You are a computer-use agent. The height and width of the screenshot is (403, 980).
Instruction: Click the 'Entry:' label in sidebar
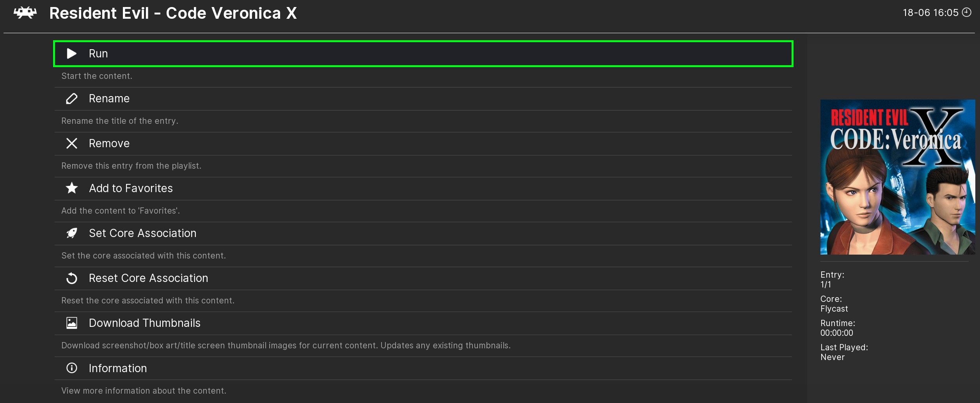tap(832, 275)
